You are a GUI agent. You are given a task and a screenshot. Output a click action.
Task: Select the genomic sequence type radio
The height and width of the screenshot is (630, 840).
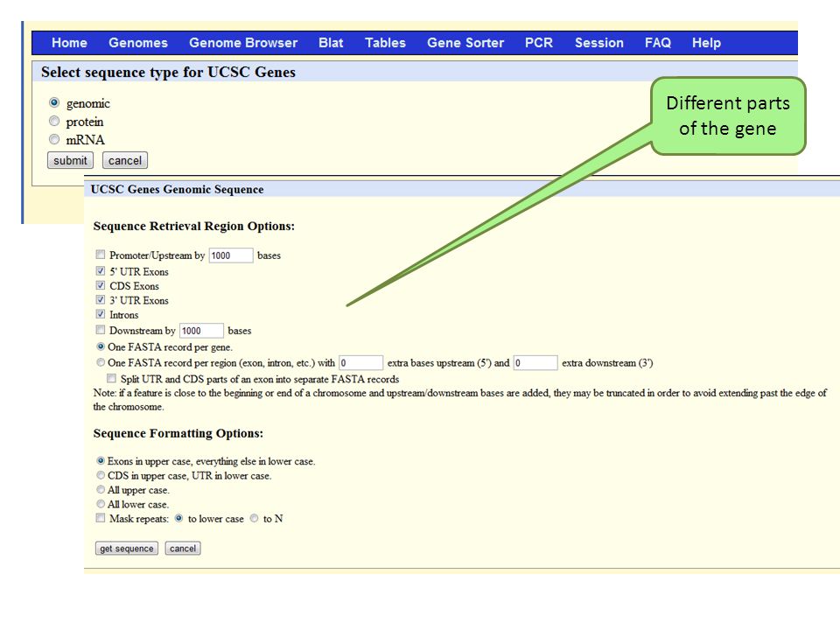tap(54, 102)
